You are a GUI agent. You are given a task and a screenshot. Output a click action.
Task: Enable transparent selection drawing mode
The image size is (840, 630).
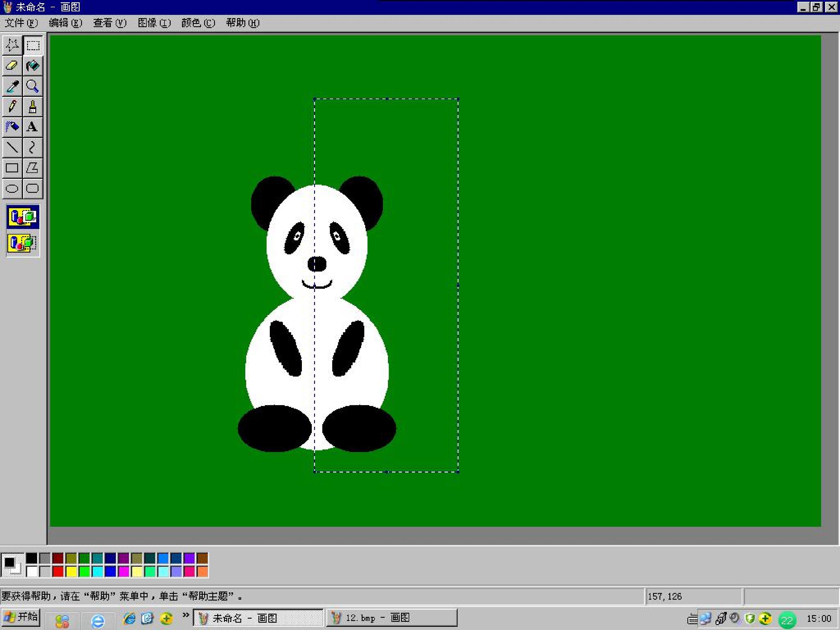[x=23, y=244]
